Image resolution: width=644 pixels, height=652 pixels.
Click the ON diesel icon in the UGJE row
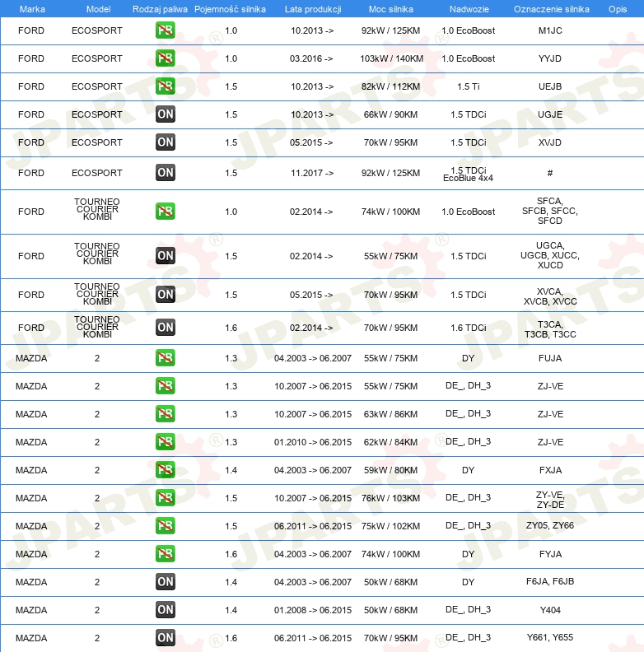166,114
